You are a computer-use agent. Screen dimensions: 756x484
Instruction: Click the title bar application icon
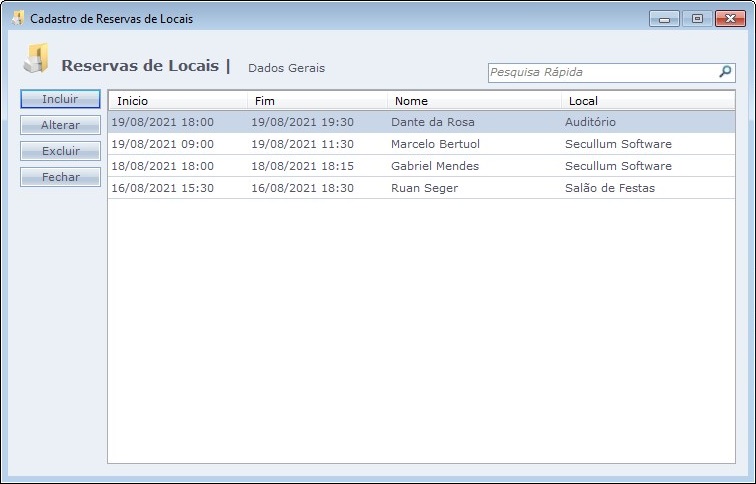tap(17, 18)
